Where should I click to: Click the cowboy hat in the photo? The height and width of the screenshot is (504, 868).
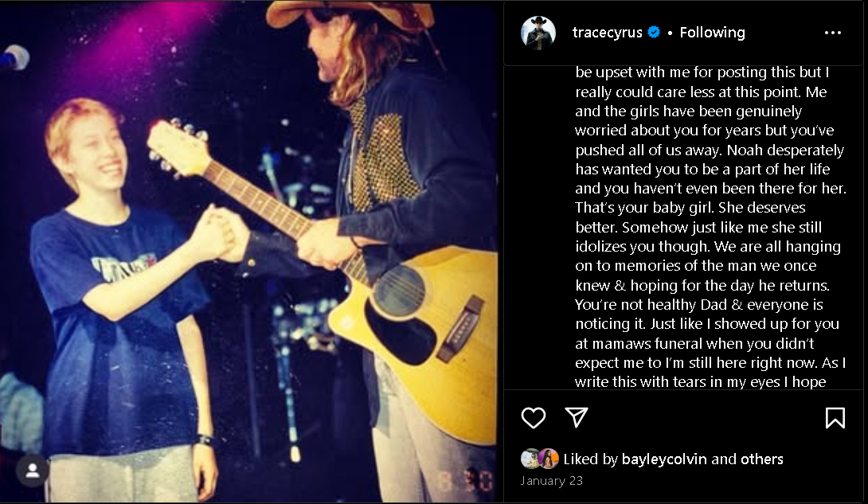[x=350, y=14]
